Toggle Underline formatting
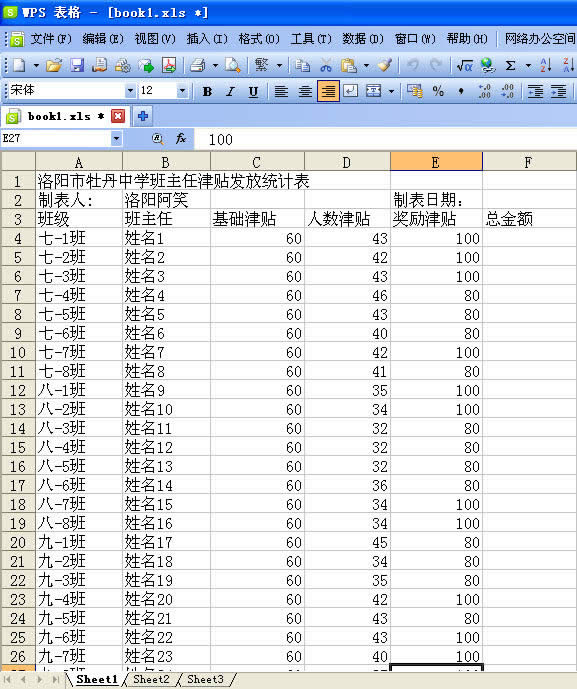This screenshot has width=577, height=689. point(253,91)
